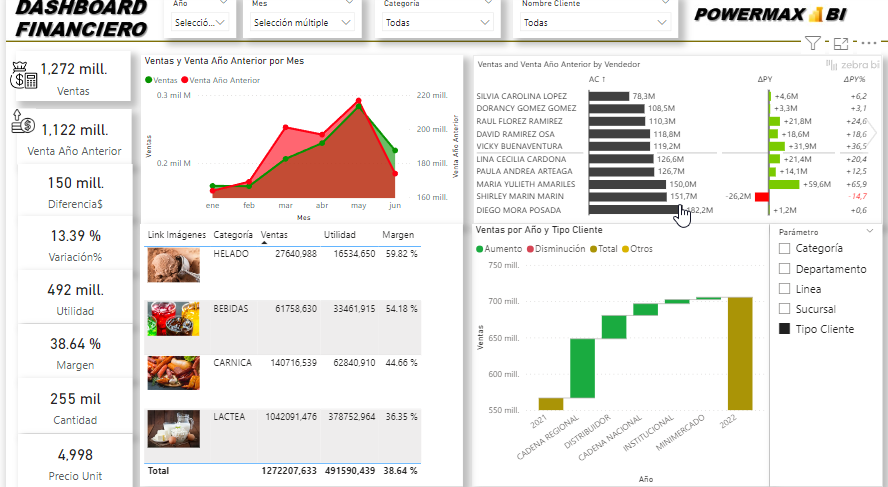888x487 pixels.
Task: Open more options ellipsis on visual
Action: (x=869, y=43)
